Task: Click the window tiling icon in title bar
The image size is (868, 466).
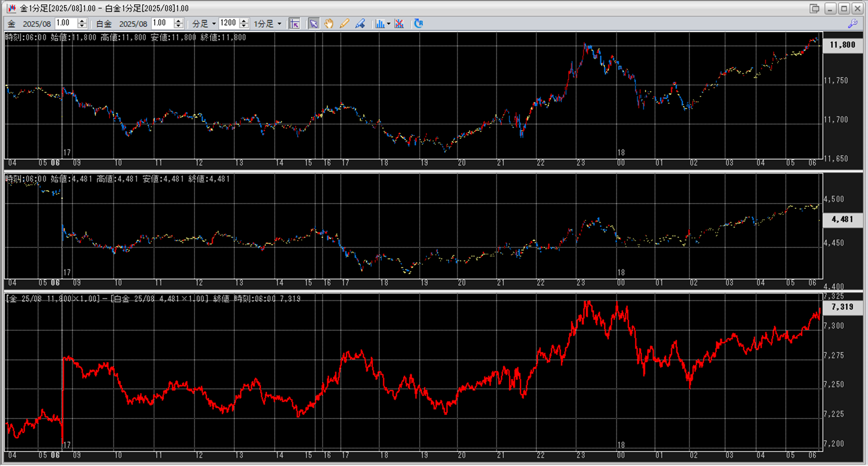Action: coord(814,8)
